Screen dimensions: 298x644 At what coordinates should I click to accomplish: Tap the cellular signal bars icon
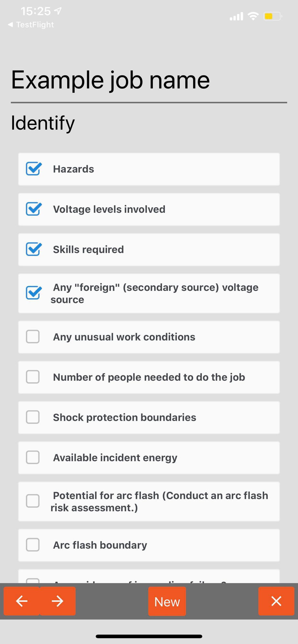[236, 16]
